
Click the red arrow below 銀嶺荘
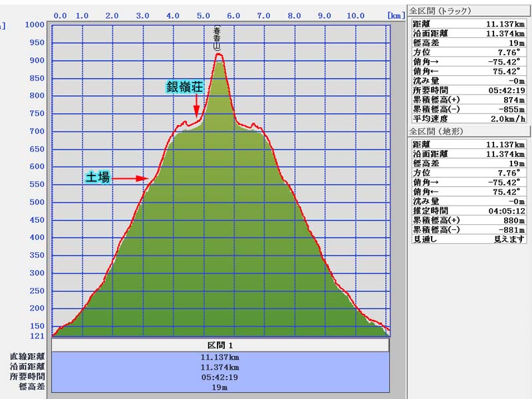[196, 107]
